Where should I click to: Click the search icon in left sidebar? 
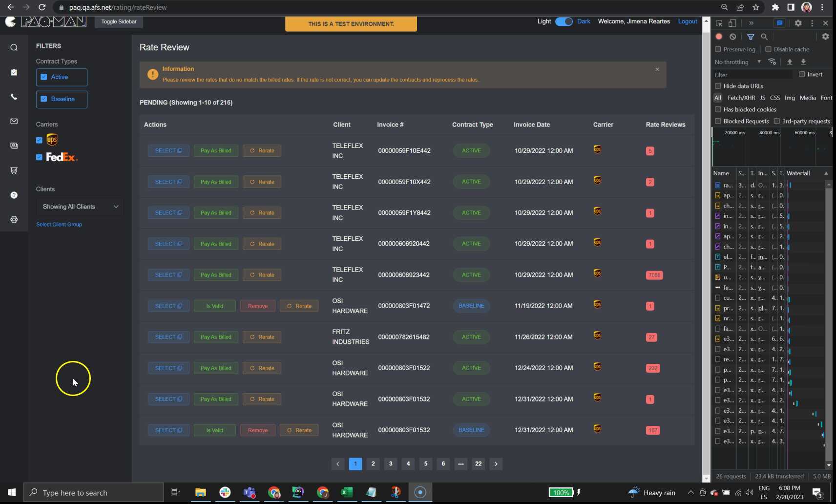pos(14,47)
